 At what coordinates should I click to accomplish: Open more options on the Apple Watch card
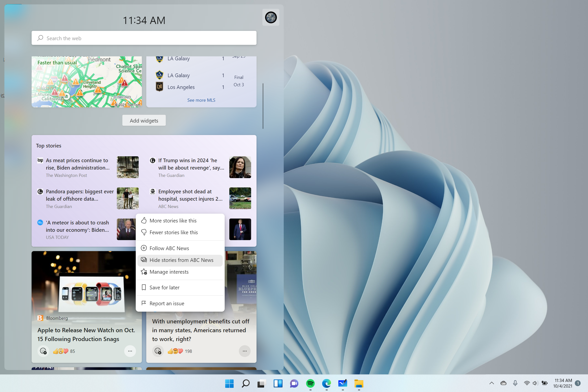(x=130, y=351)
